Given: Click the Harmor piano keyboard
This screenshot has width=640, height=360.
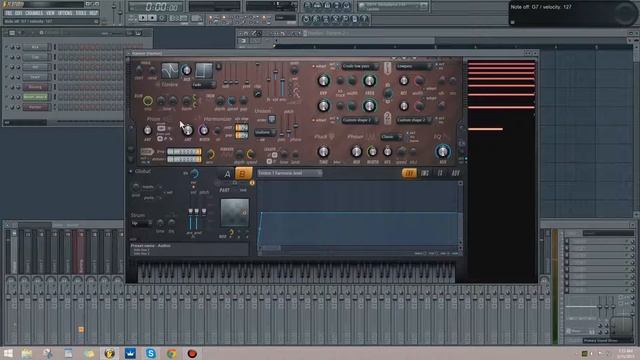Looking at the screenshot, I should 296,273.
